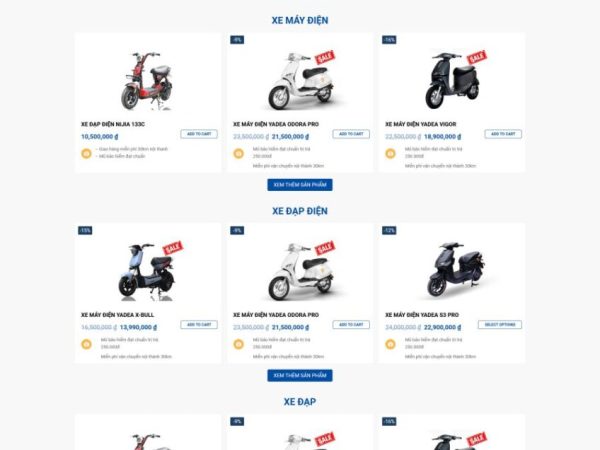Click the orange icon on Yadea X-Bull card
Viewport: 600px width, 450px height.
(86, 344)
